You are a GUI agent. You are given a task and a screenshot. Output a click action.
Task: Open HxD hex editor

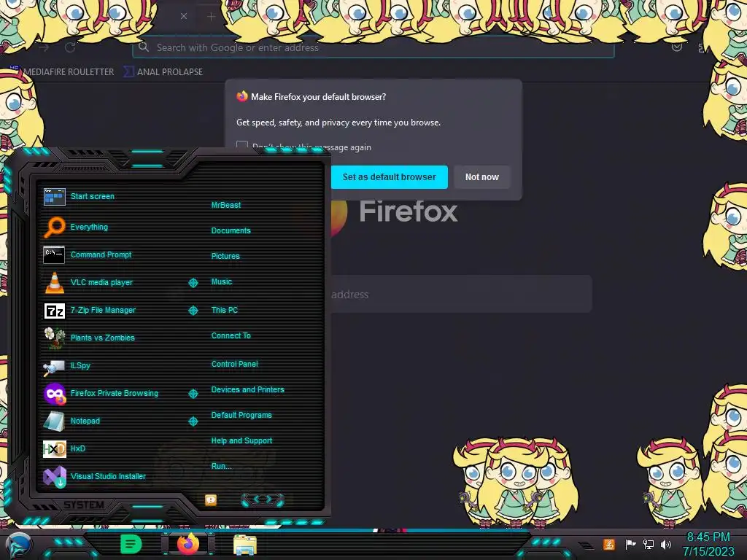[64, 448]
